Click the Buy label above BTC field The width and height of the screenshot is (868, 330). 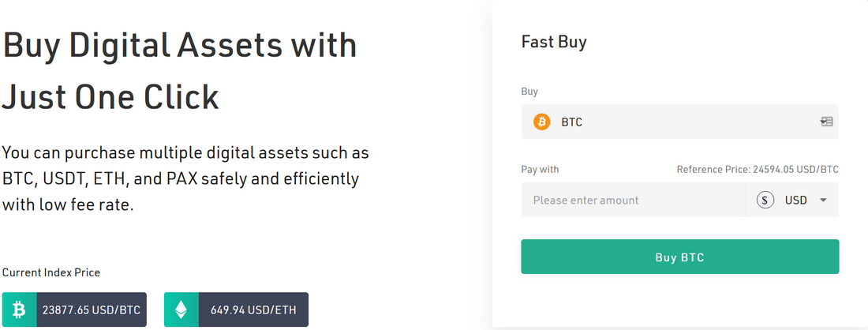coord(529,92)
